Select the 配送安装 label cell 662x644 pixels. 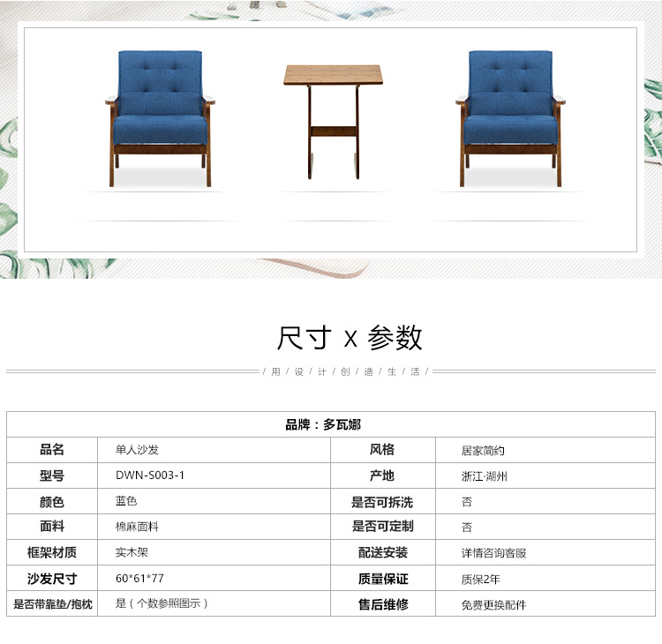[x=382, y=552]
